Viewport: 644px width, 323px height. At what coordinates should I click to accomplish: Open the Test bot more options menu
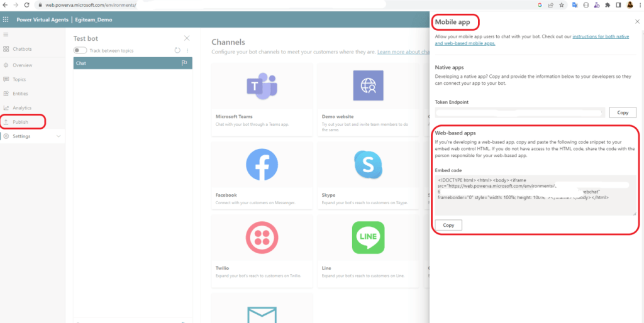coord(187,50)
